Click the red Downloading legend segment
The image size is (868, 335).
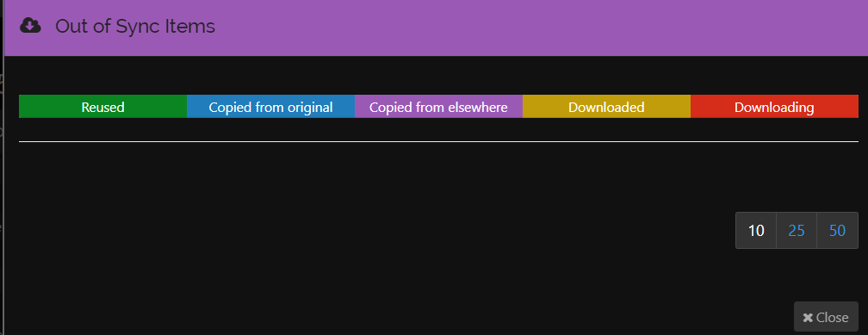774,106
